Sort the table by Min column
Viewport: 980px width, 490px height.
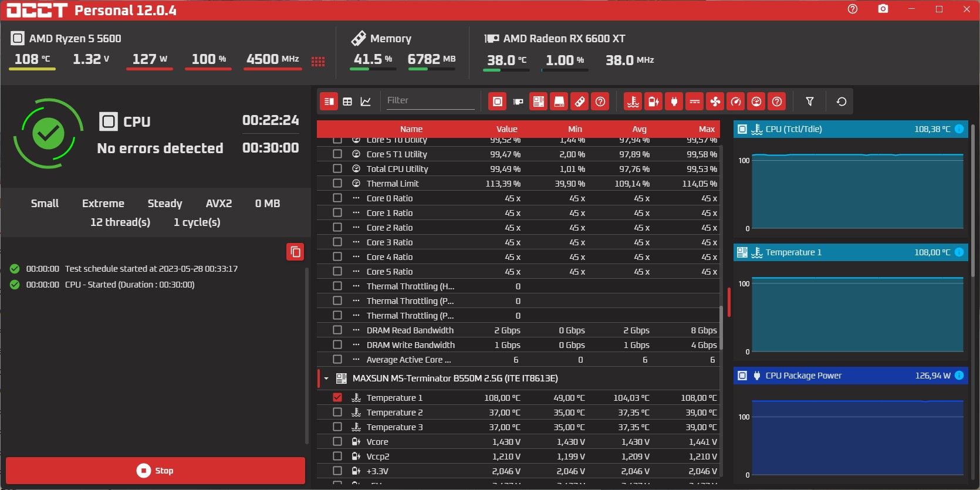tap(575, 129)
